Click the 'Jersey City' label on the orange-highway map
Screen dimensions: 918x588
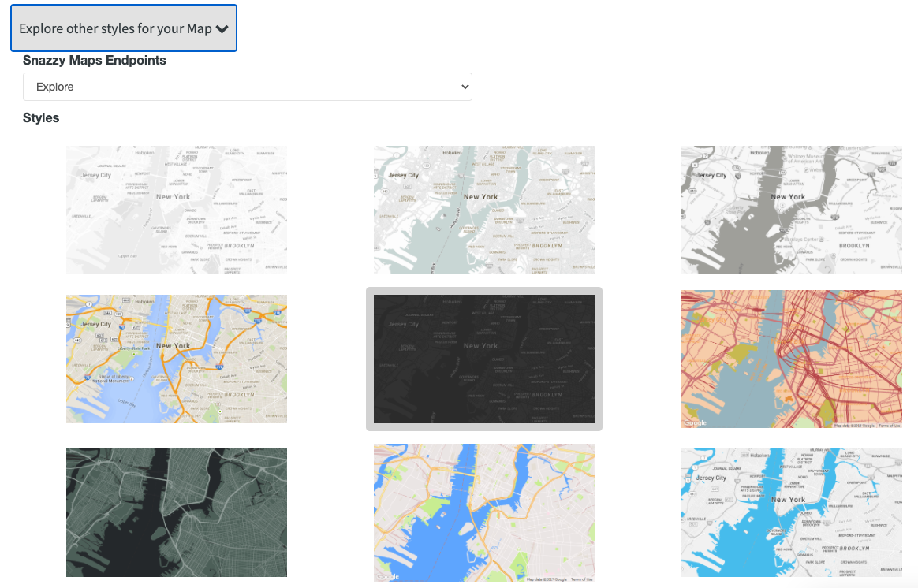[95, 324]
